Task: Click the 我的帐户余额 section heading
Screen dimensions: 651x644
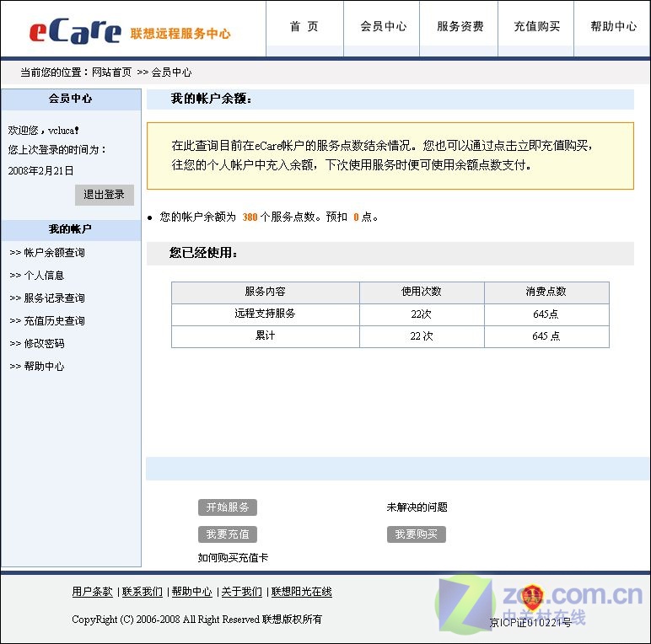Action: point(211,99)
